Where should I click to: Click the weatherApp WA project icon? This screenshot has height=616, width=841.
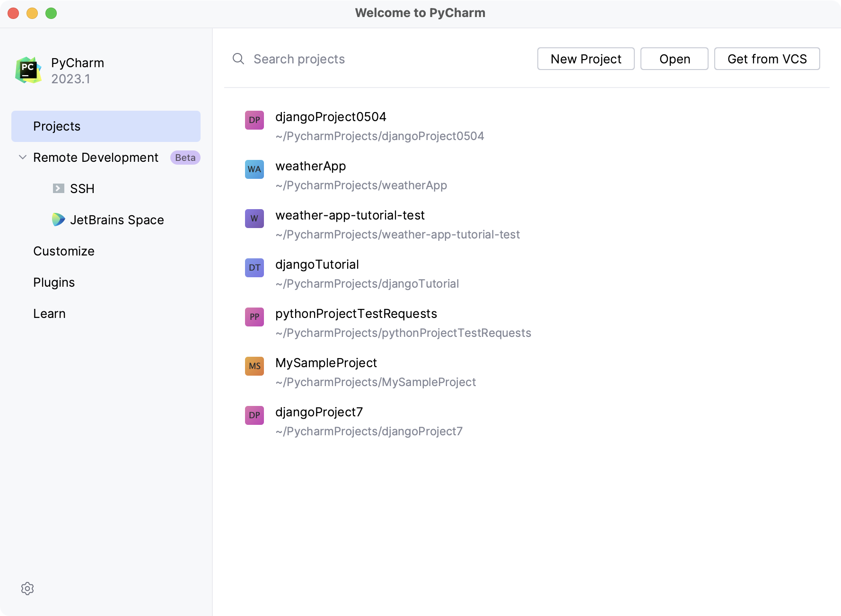click(254, 169)
